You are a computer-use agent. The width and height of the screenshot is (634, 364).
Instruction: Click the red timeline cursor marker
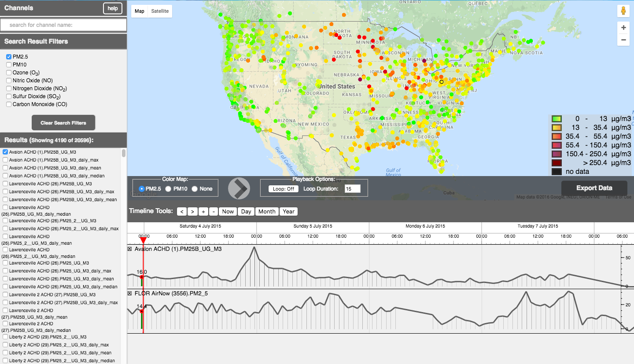[x=143, y=240]
